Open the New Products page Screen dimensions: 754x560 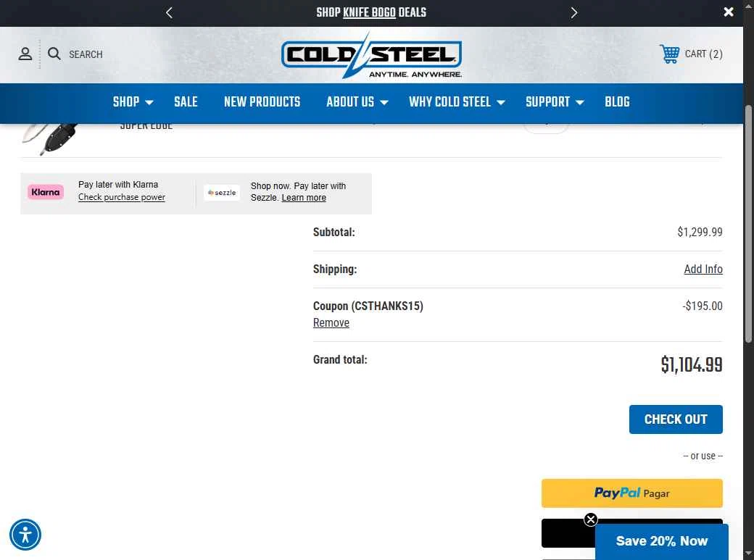pos(262,102)
